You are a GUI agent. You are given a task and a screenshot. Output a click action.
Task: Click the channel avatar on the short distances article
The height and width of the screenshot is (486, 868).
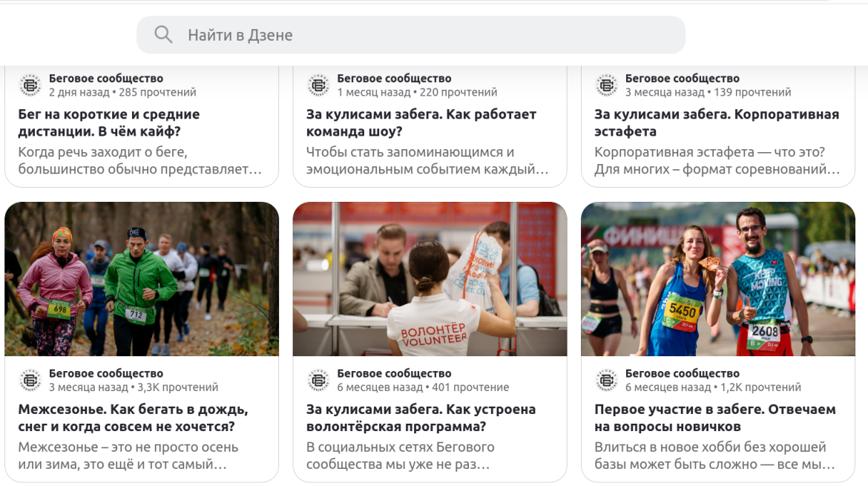tap(30, 85)
